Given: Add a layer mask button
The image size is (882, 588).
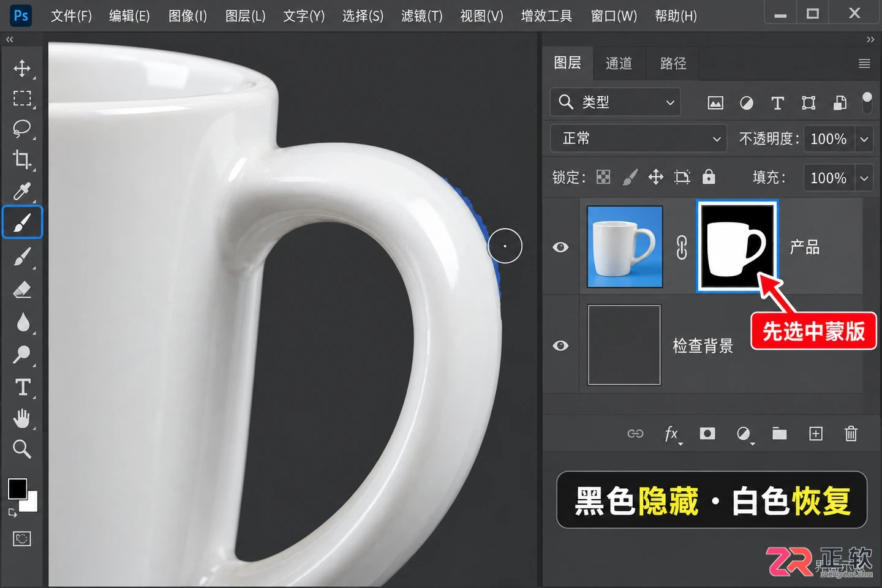Looking at the screenshot, I should click(x=707, y=434).
